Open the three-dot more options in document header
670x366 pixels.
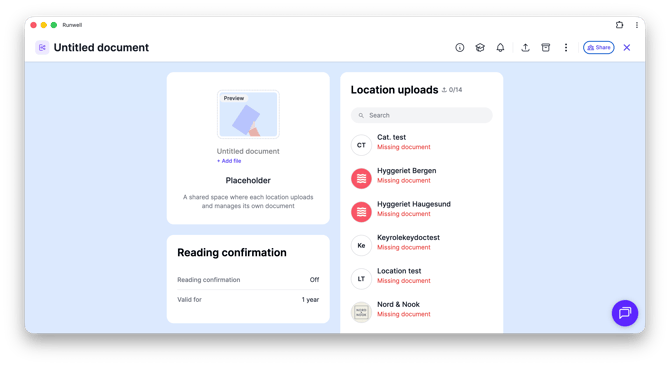(x=566, y=48)
